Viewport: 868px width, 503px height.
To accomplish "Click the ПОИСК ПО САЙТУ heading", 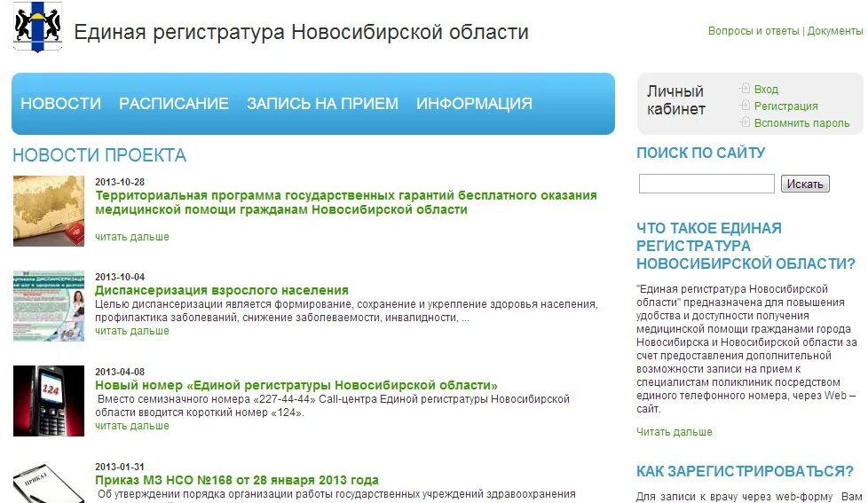I will (x=701, y=153).
